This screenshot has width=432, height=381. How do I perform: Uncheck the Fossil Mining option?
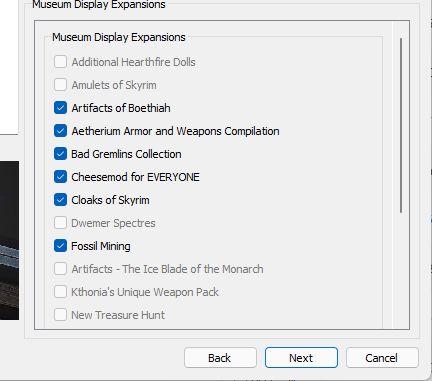[x=60, y=246]
